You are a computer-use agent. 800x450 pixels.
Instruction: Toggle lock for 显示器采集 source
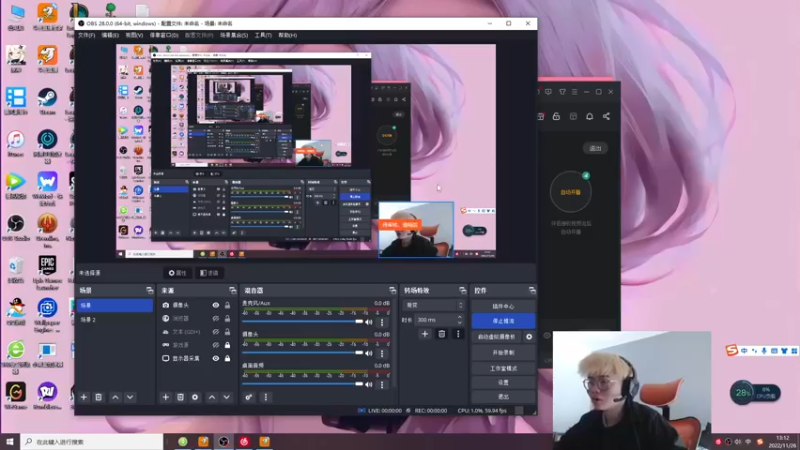pyautogui.click(x=228, y=358)
